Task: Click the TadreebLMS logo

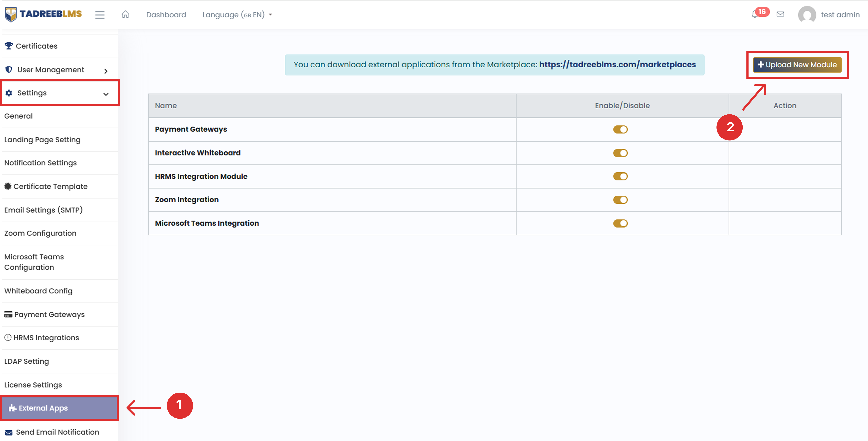Action: click(x=44, y=14)
